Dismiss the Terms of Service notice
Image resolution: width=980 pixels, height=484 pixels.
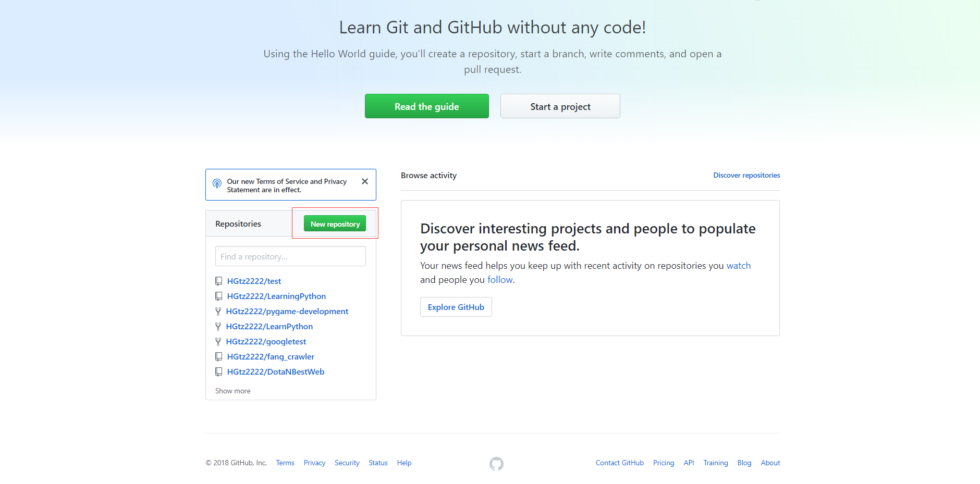[x=365, y=181]
